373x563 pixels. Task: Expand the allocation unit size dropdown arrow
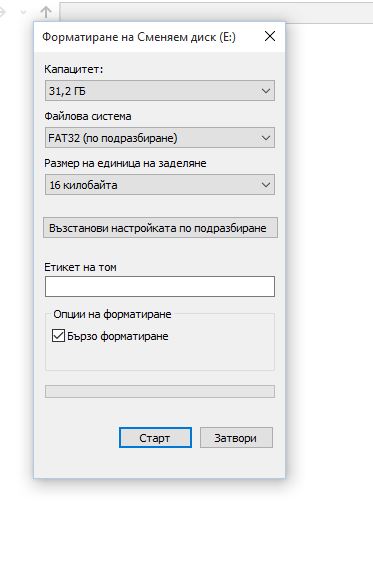(x=266, y=185)
